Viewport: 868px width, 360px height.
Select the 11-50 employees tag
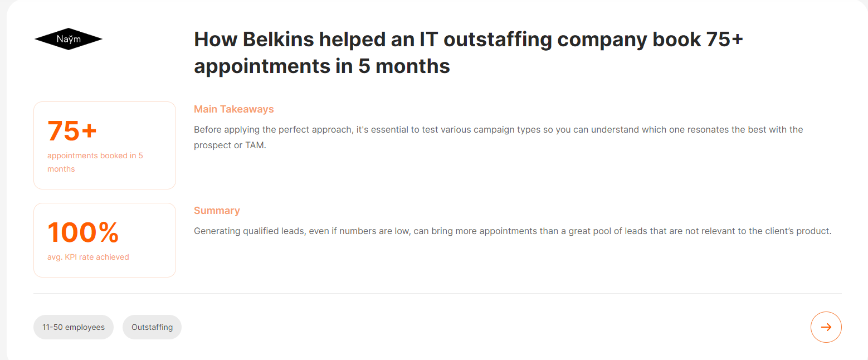pyautogui.click(x=74, y=327)
